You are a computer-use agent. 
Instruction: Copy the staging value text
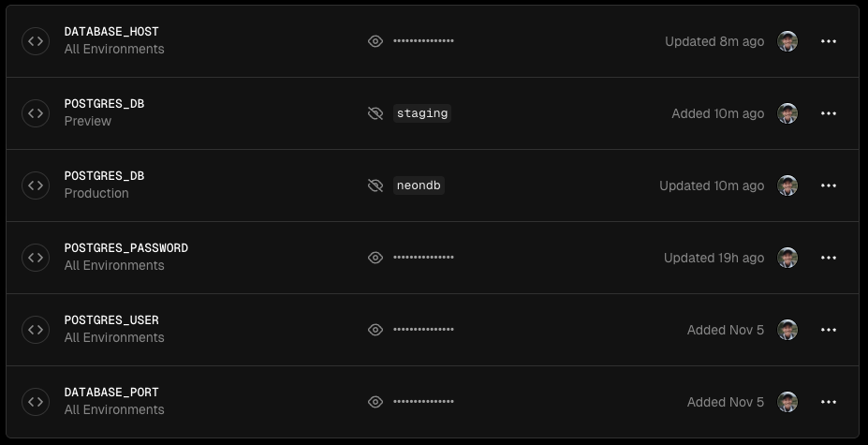click(x=422, y=113)
